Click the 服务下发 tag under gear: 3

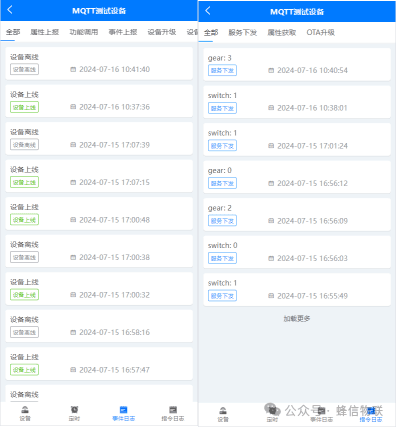[x=222, y=70]
